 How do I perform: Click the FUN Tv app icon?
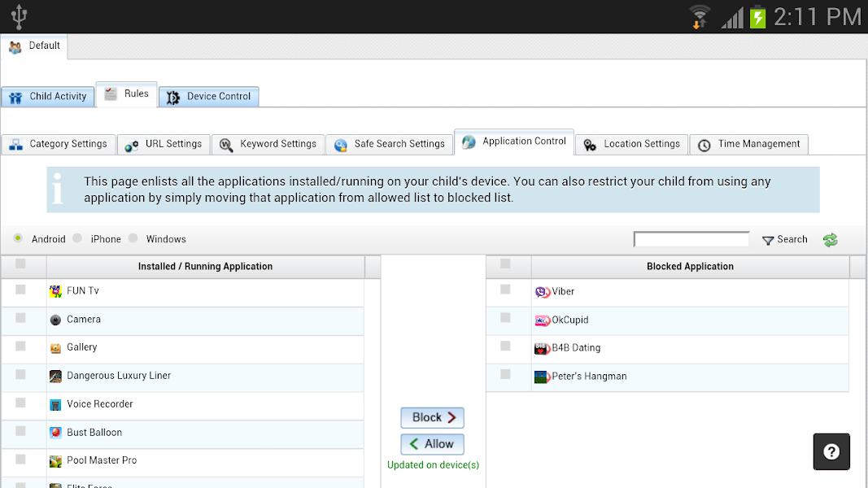click(55, 291)
